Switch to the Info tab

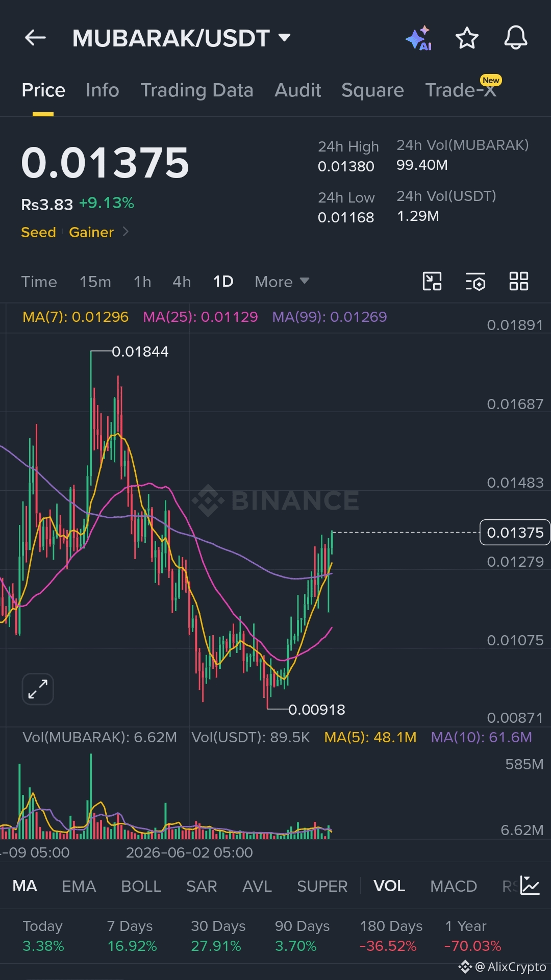pos(103,90)
